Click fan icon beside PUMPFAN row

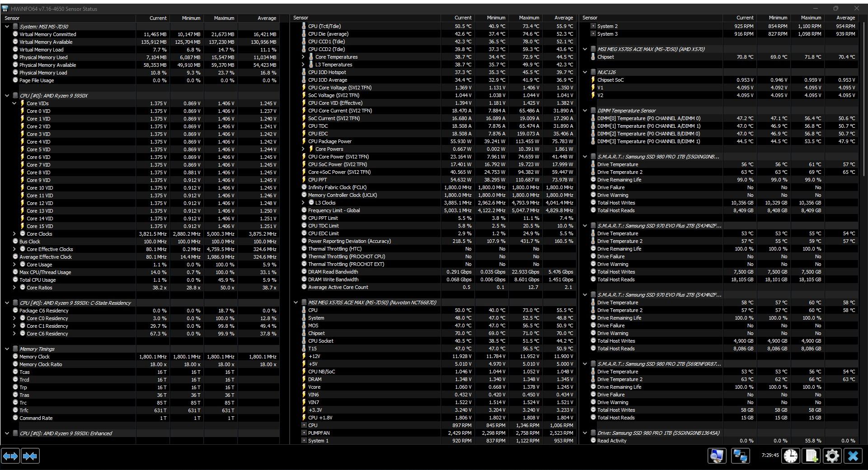coord(304,433)
